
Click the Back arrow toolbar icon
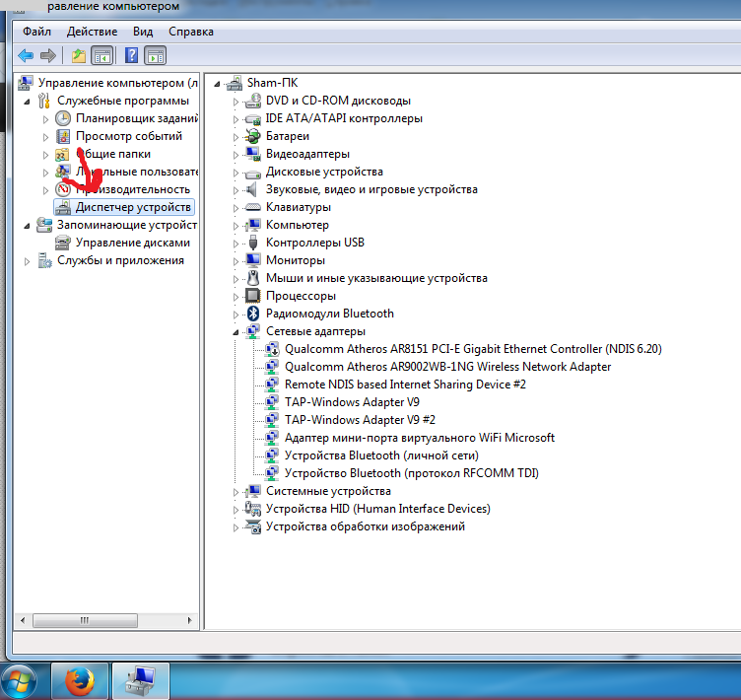click(26, 55)
